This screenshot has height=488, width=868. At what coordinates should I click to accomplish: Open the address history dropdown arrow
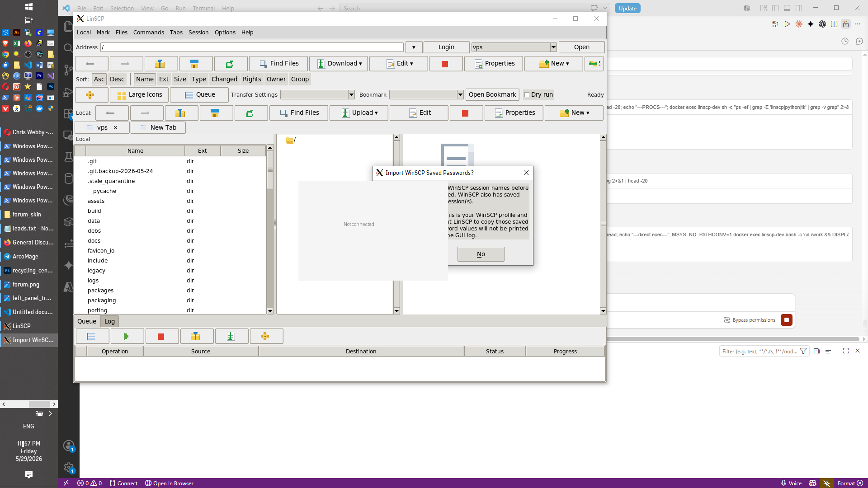point(414,47)
